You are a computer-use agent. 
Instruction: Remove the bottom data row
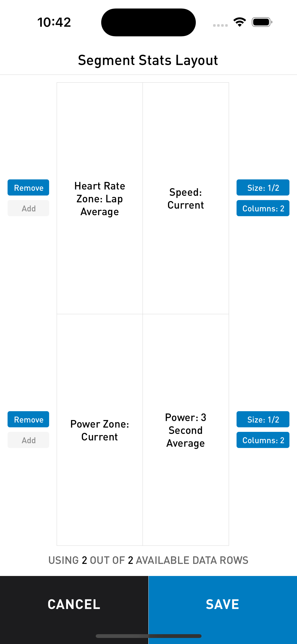point(28,419)
